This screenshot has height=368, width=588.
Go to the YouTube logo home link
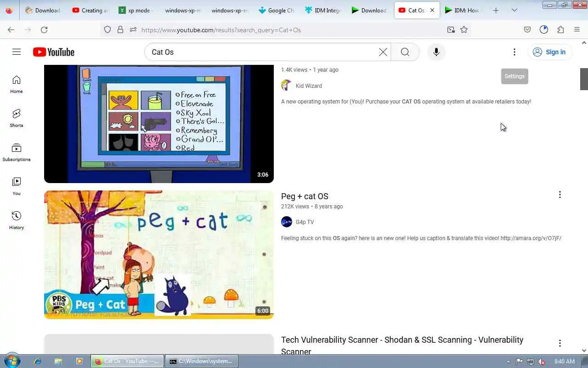pos(54,52)
